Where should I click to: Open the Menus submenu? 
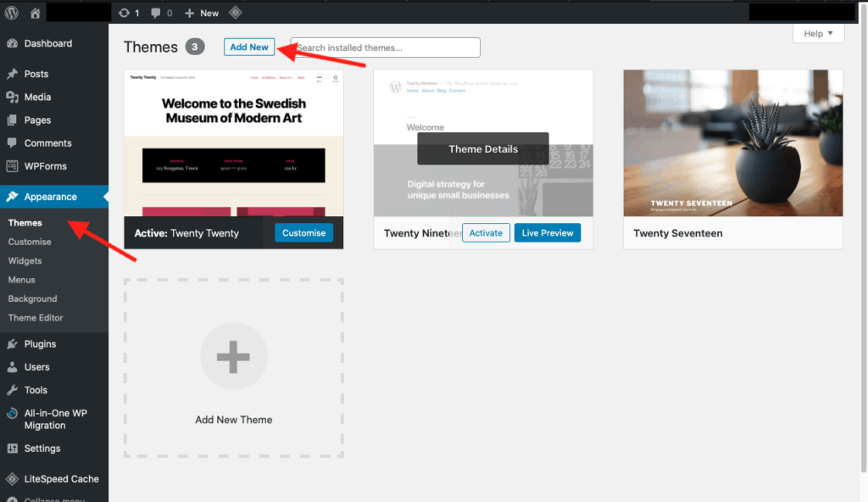(x=21, y=280)
